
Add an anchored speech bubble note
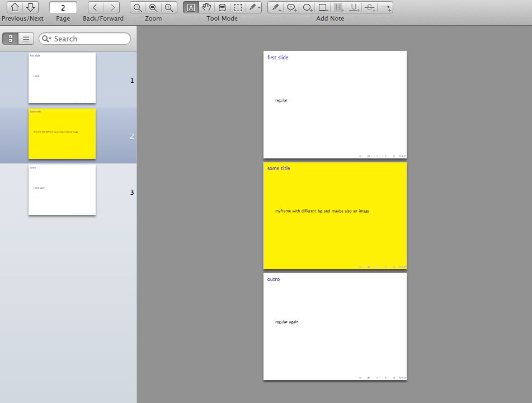pos(291,7)
